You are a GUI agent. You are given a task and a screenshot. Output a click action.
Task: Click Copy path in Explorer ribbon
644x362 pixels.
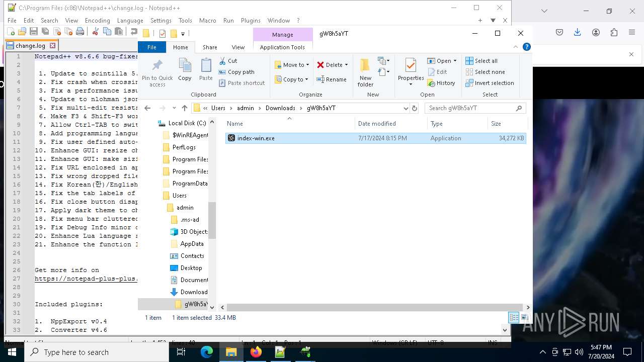[x=237, y=72]
